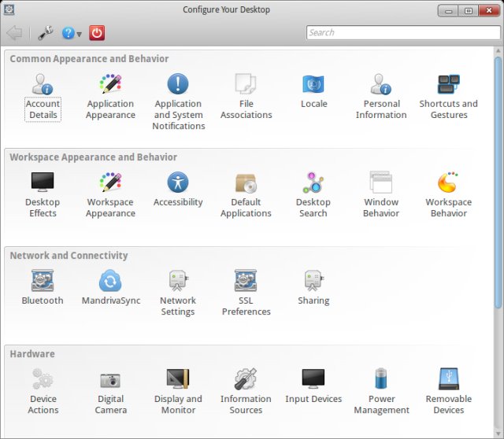The image size is (504, 439).
Task: Open Account Details settings
Action: coord(43,97)
